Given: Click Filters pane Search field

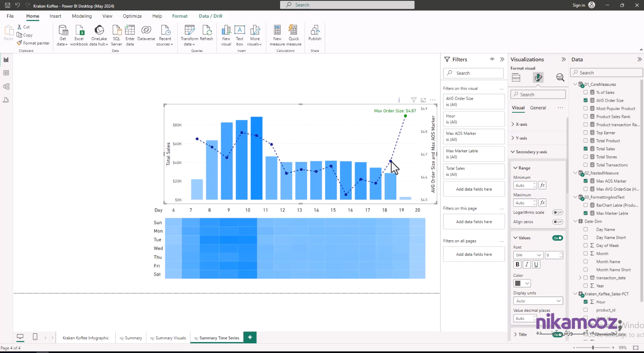Looking at the screenshot, I should point(473,73).
